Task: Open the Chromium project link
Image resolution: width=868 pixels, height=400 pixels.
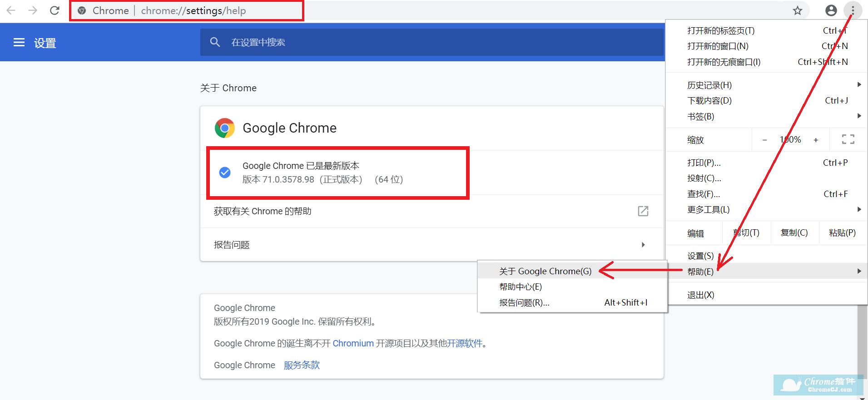Action: pos(353,343)
